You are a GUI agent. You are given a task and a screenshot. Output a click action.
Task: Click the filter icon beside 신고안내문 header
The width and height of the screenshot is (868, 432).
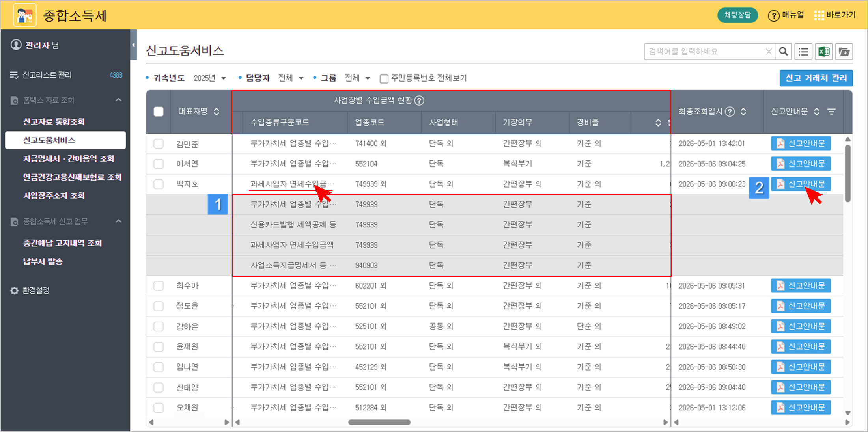[x=831, y=112]
